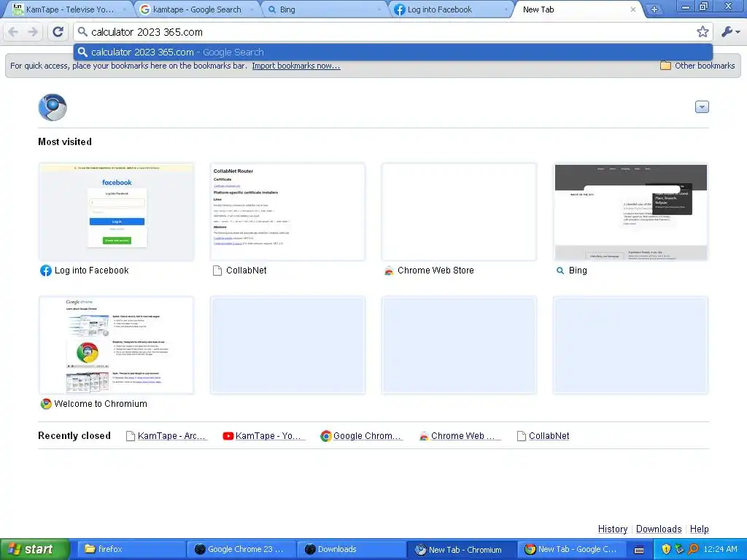Reopen recently closed KamTape - Yo... page
Screen dimensions: 747x560
[264, 436]
